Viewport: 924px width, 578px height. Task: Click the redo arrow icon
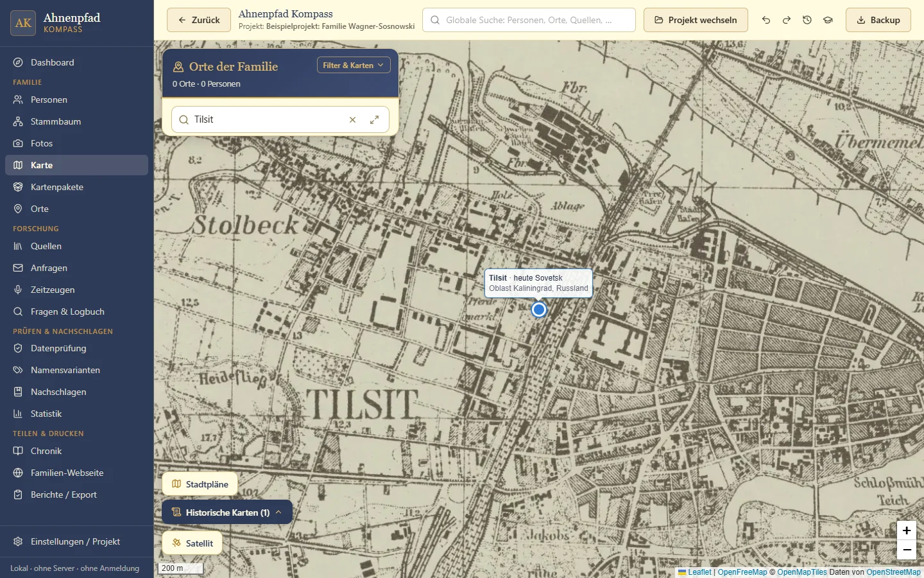click(787, 20)
